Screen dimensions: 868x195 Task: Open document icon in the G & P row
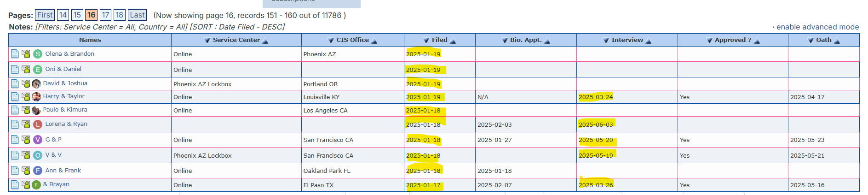coord(15,140)
